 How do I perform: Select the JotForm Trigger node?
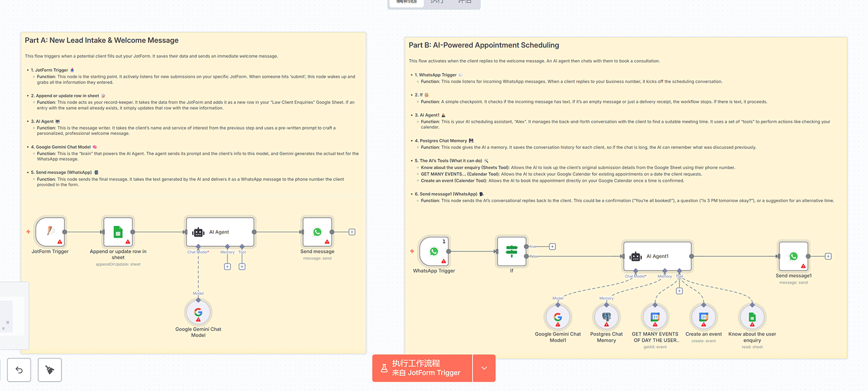pyautogui.click(x=50, y=232)
